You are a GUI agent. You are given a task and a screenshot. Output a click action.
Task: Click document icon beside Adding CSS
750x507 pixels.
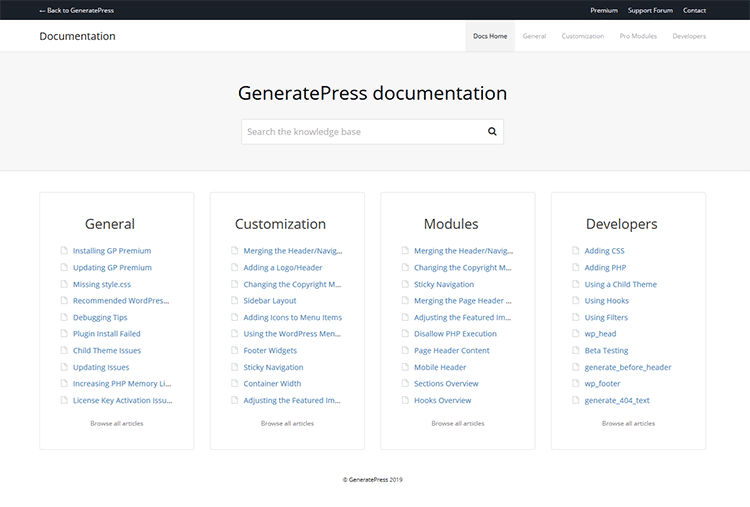(x=576, y=251)
